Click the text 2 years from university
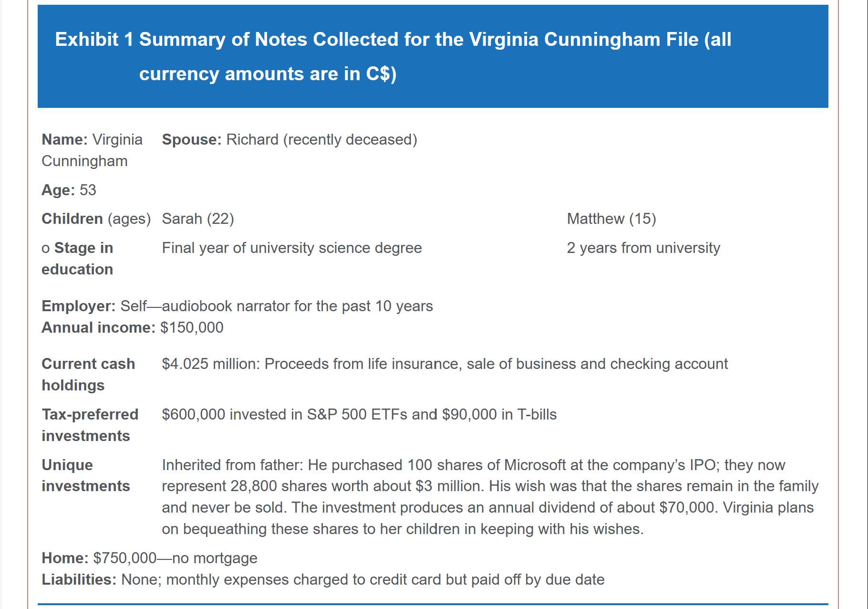The image size is (868, 609). pyautogui.click(x=643, y=248)
